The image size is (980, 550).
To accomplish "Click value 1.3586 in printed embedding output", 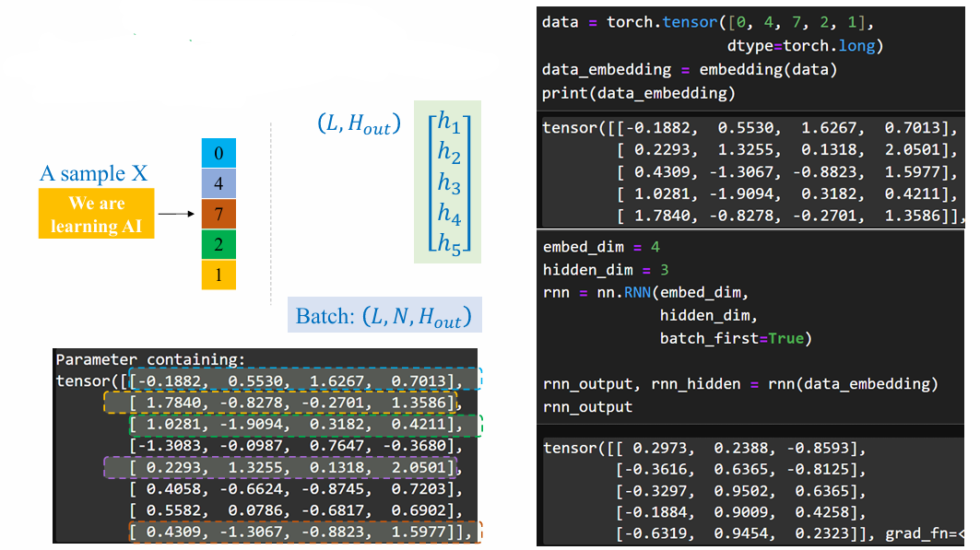I will 912,216.
